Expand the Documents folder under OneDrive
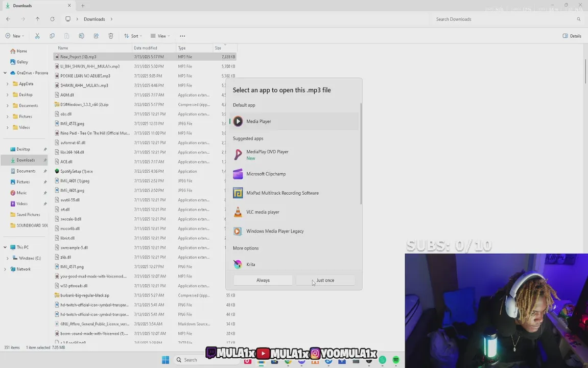This screenshot has height=368, width=588. click(x=8, y=106)
